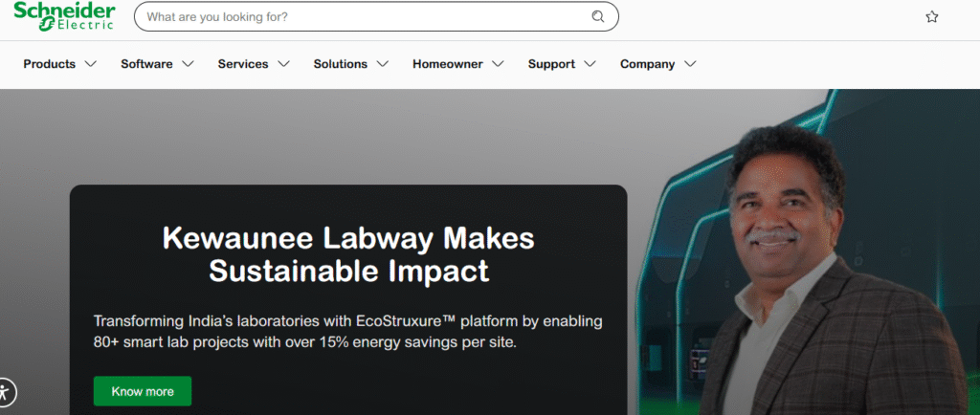This screenshot has height=415, width=980.
Task: Click the magnifying glass search icon
Action: point(598,16)
